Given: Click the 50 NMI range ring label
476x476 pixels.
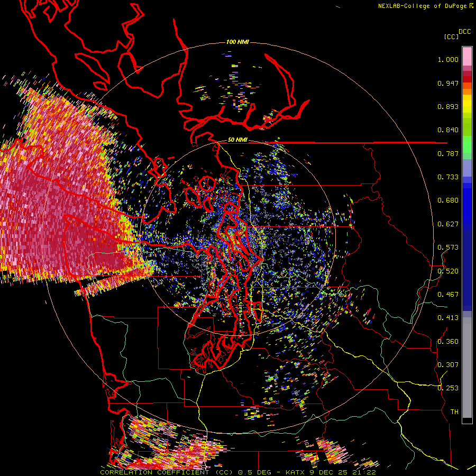Looking at the screenshot, I should point(237,140).
